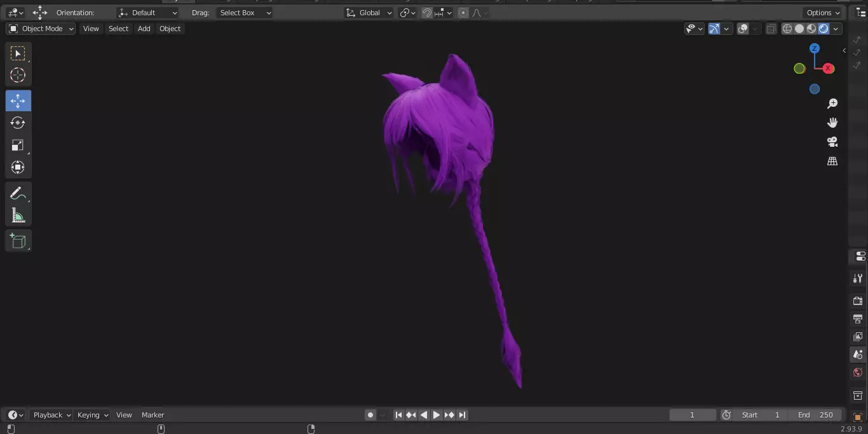
Task: Toggle proportional editing
Action: click(463, 13)
